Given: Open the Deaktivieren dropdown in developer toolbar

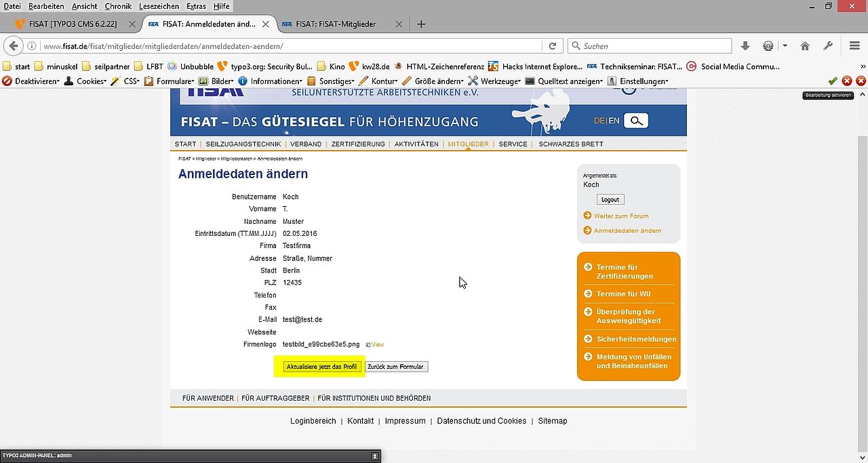Looking at the screenshot, I should click(31, 81).
